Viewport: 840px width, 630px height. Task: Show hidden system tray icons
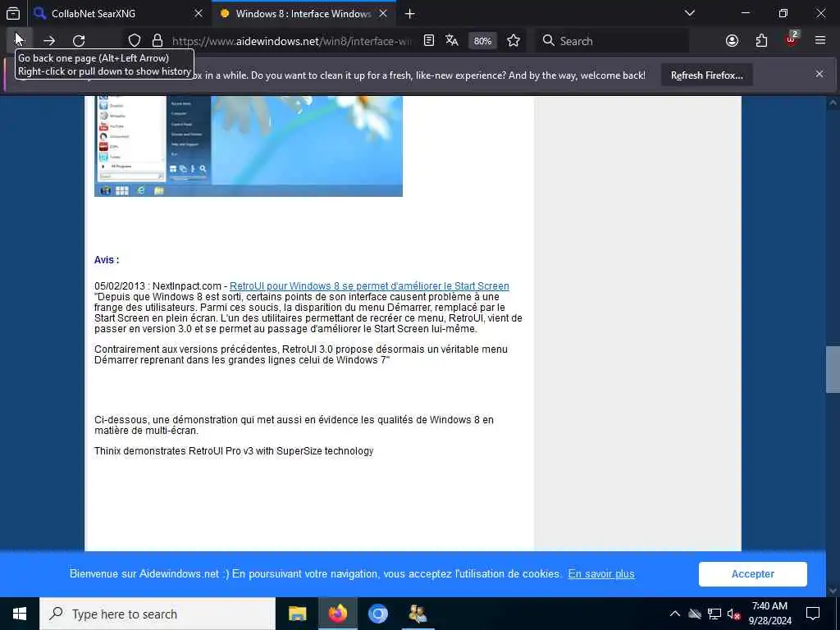[675, 614]
